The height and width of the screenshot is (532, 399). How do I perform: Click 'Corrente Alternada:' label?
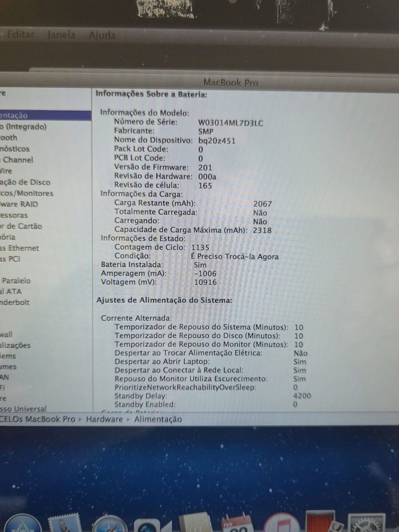[136, 318]
